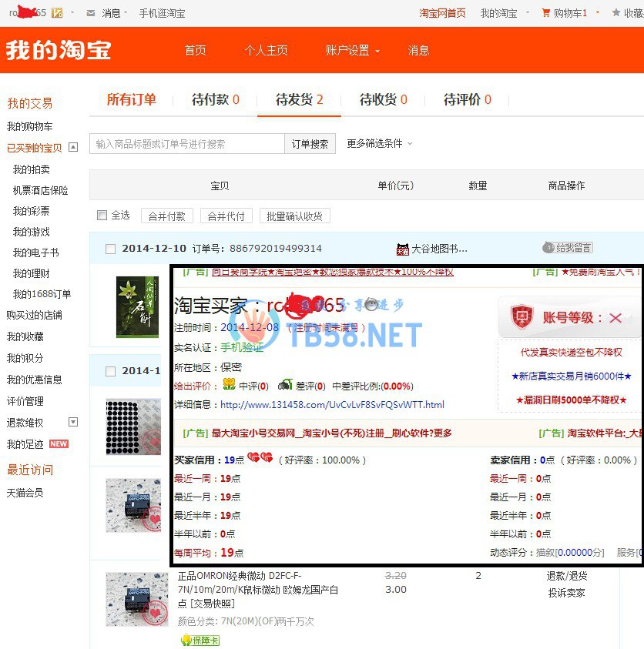Open the 待收货 tab
This screenshot has width=644, height=649.
coord(384,99)
